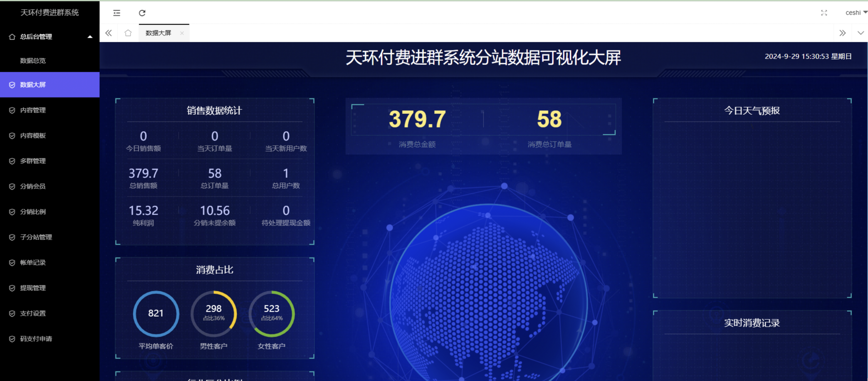
Task: Click the 纯利润 15.32 value
Action: pyautogui.click(x=144, y=210)
